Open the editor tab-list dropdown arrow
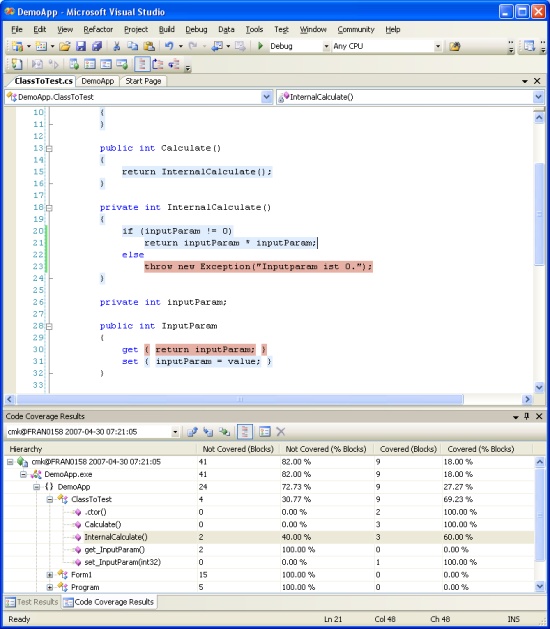Image resolution: width=550 pixels, height=629 pixels. tap(525, 81)
